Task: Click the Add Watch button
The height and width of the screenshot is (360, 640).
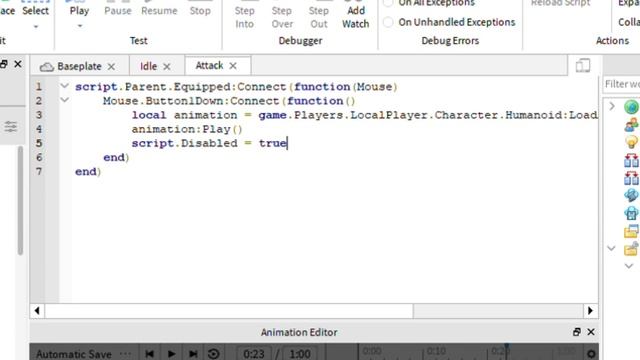Action: coord(356,16)
